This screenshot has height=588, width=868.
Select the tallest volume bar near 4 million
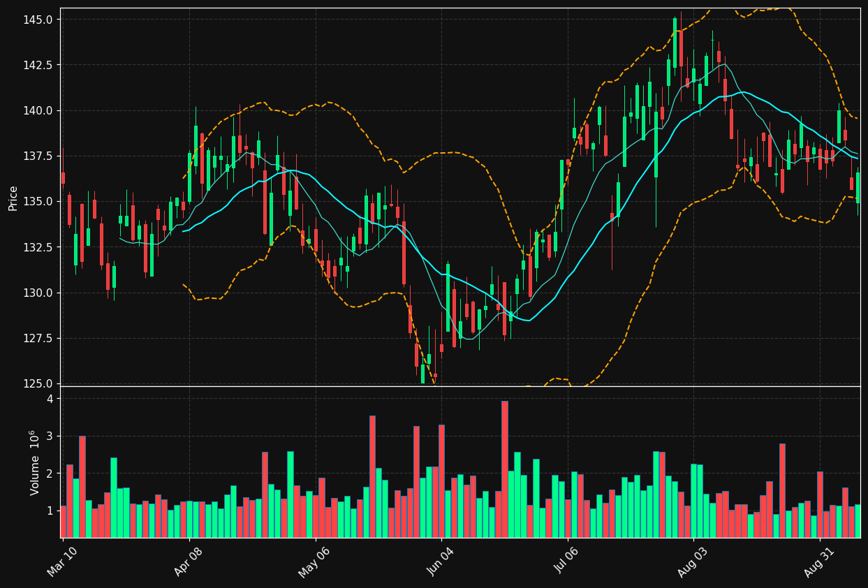[504, 469]
